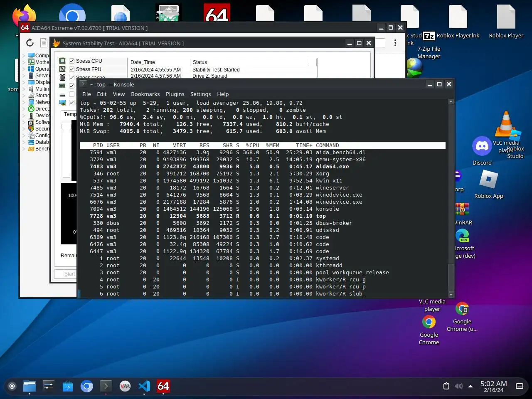Click the Database cylinder icon in AIDA64 tree
The image size is (532, 399).
click(x=31, y=142)
